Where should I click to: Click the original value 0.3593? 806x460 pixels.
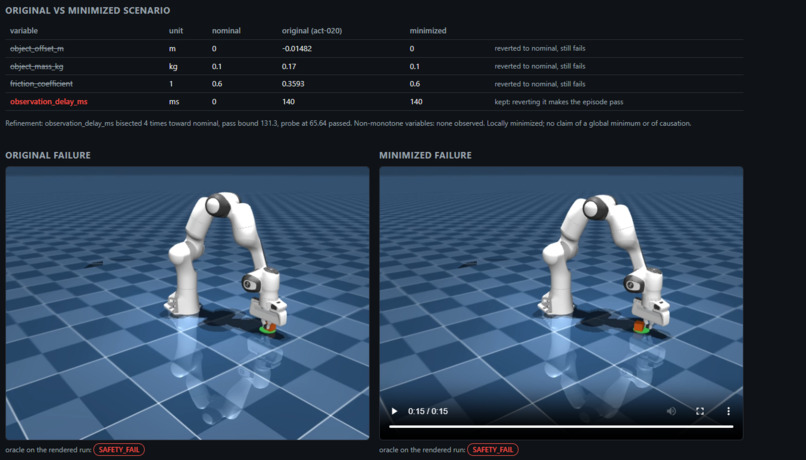[293, 84]
